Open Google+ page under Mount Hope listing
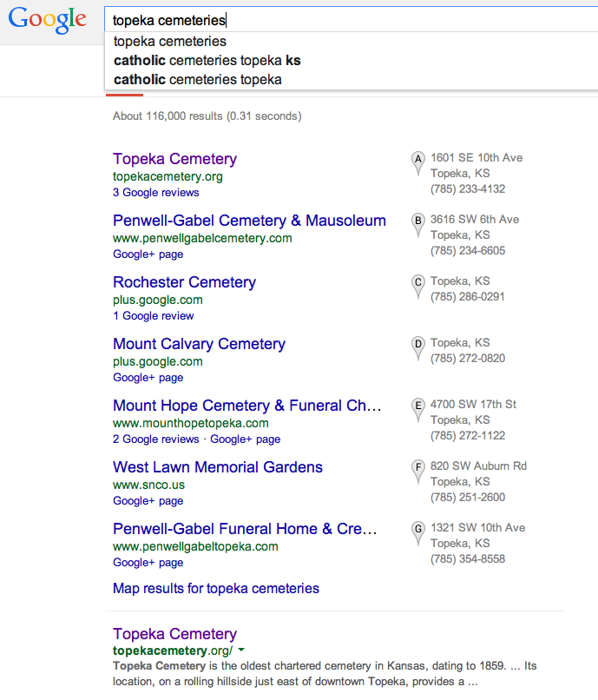The height and width of the screenshot is (700, 598). pos(245,439)
